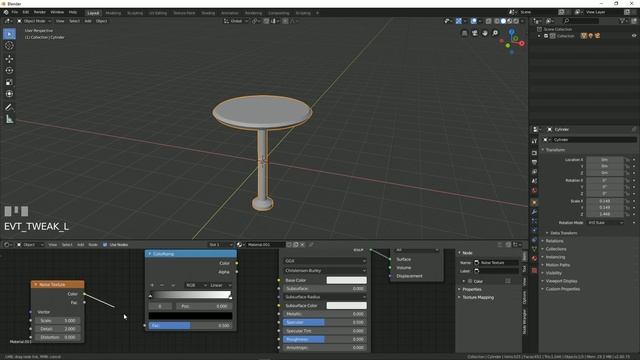Open the Material properties tab icon
This screenshot has width=640, height=360.
pyautogui.click(x=534, y=258)
